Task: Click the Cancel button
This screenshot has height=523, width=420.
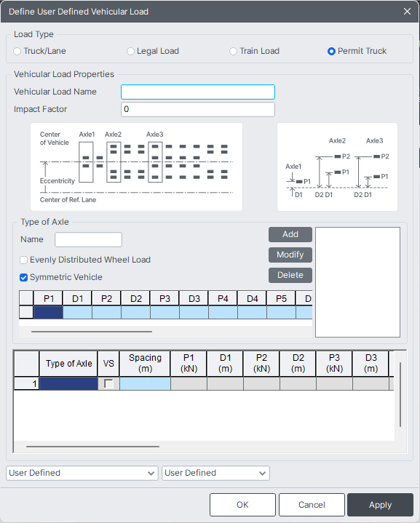Action: pyautogui.click(x=312, y=505)
